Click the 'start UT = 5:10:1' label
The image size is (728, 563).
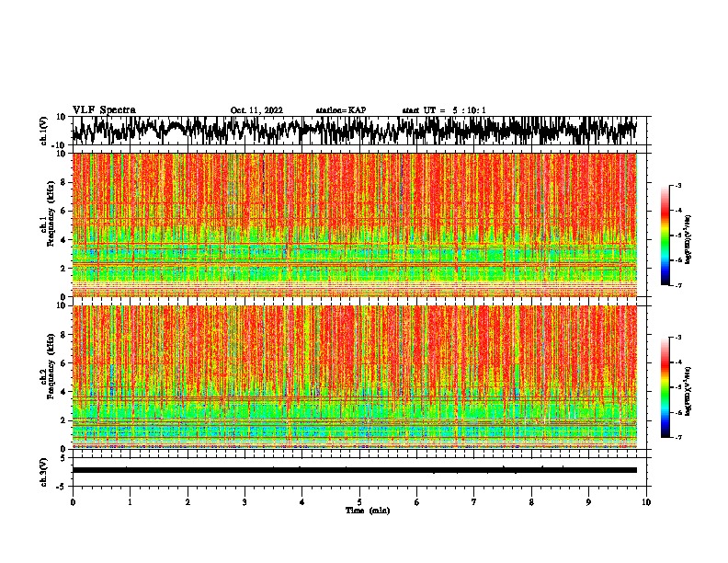point(444,110)
